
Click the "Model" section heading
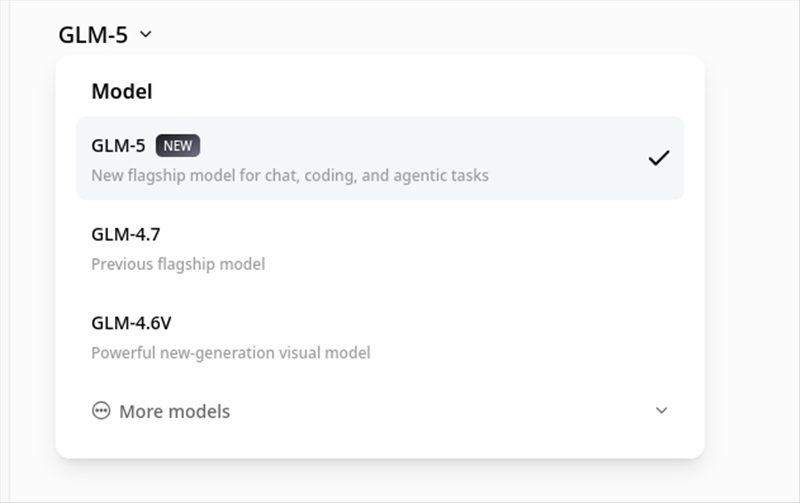pyautogui.click(x=122, y=92)
